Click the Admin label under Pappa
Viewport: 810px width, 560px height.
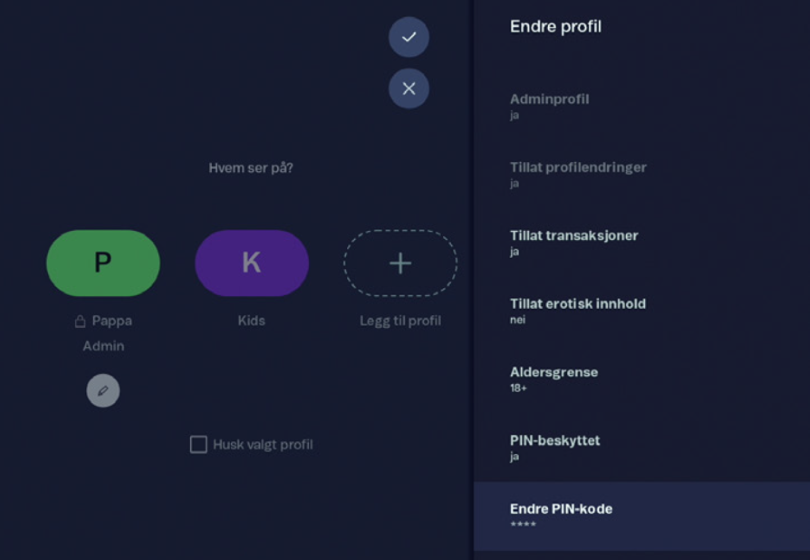103,346
